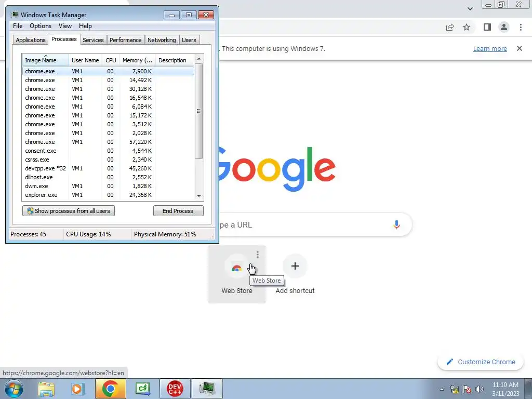Select the consent.exe process row

point(108,151)
